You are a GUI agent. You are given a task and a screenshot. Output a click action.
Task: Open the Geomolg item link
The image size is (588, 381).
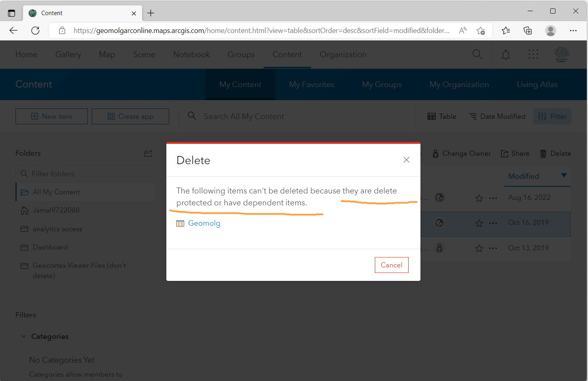pos(204,223)
